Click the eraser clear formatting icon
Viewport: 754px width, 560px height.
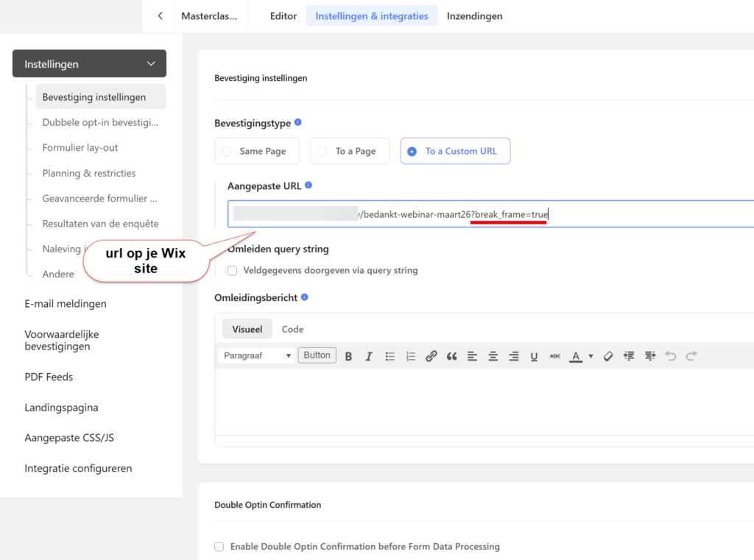pyautogui.click(x=608, y=356)
